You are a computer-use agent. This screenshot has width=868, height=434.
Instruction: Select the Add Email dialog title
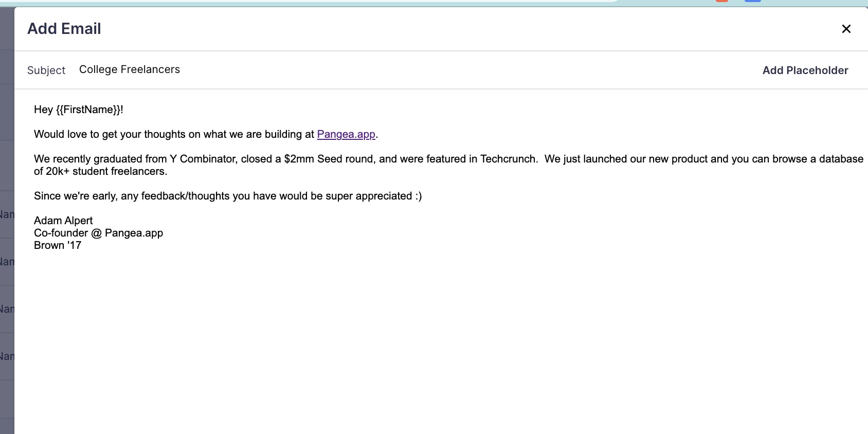pyautogui.click(x=64, y=29)
